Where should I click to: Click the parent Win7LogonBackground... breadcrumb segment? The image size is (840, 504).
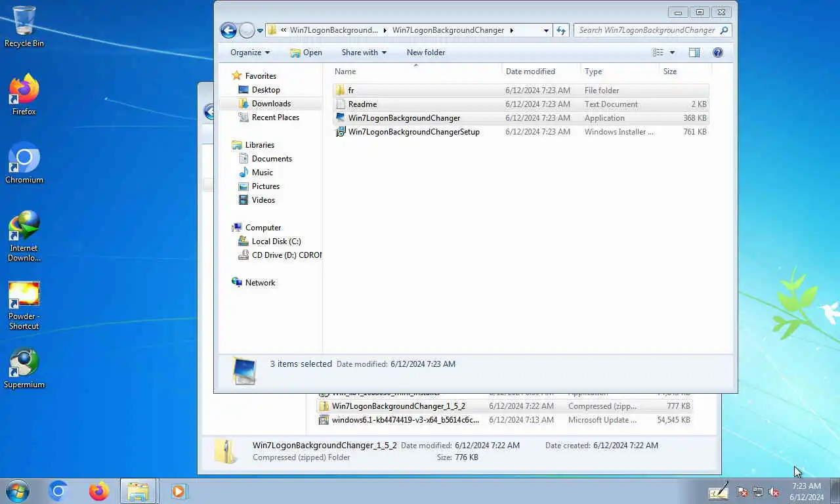tap(334, 30)
